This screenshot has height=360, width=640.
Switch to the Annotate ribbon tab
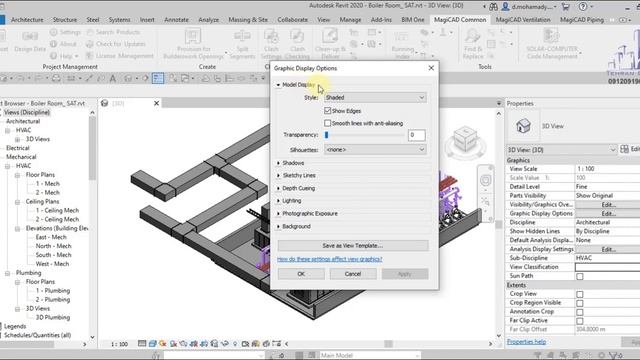click(x=176, y=20)
